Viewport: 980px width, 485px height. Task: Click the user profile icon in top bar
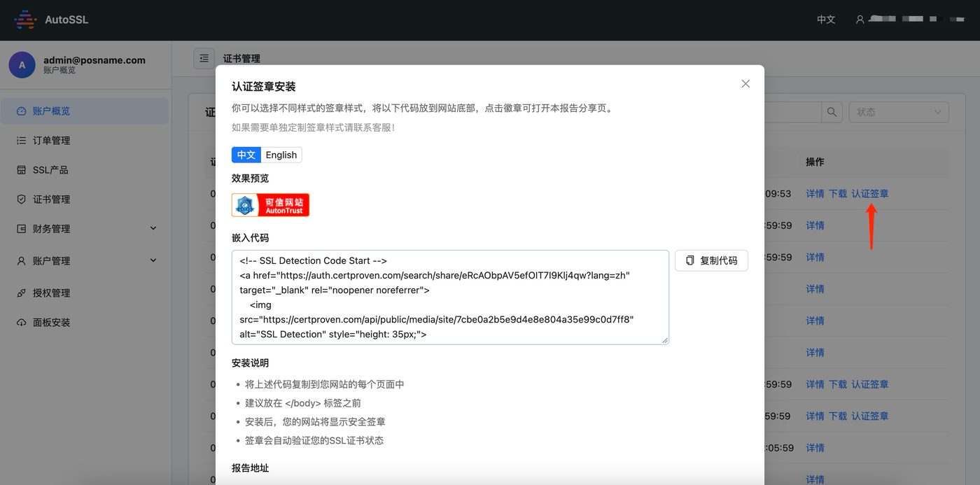pos(860,20)
